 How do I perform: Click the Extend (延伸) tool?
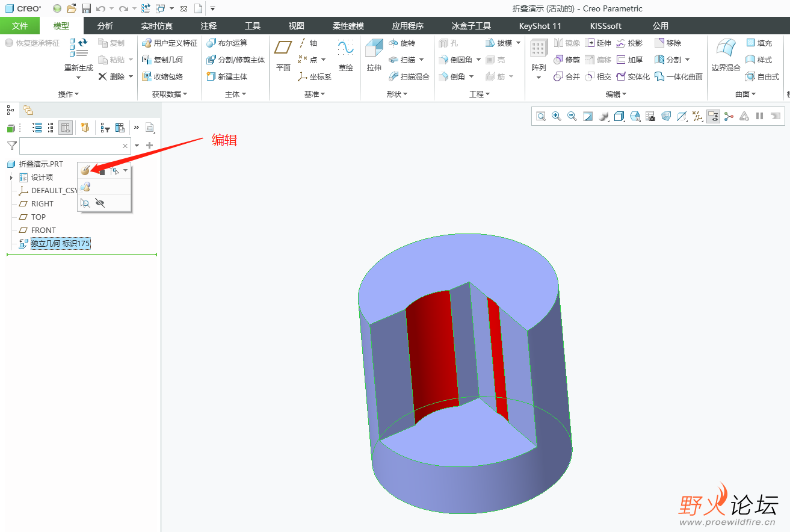pos(598,43)
